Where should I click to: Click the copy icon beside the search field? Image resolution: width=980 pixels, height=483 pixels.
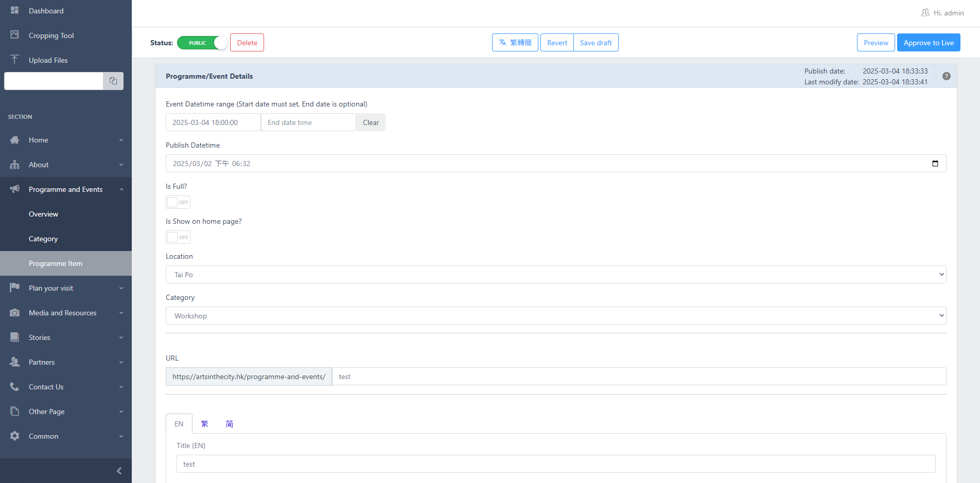[x=113, y=81]
